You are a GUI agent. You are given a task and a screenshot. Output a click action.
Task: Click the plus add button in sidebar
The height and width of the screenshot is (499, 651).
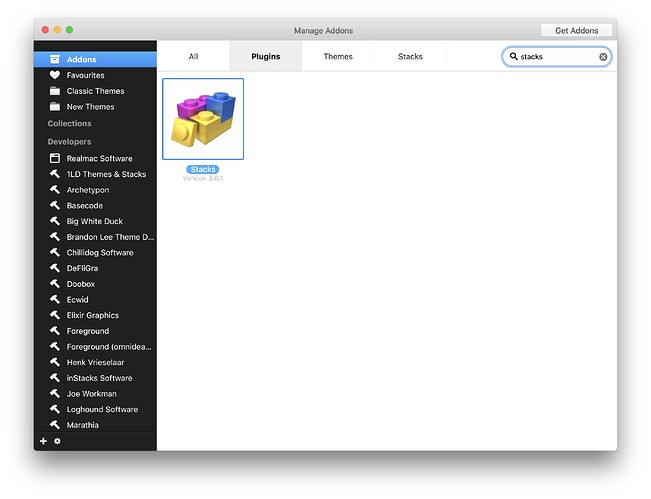click(x=43, y=441)
